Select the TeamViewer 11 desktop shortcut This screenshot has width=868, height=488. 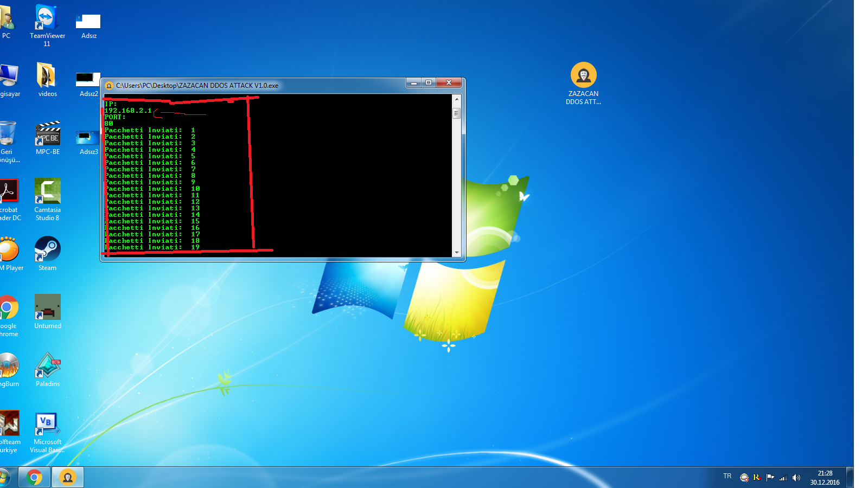47,25
